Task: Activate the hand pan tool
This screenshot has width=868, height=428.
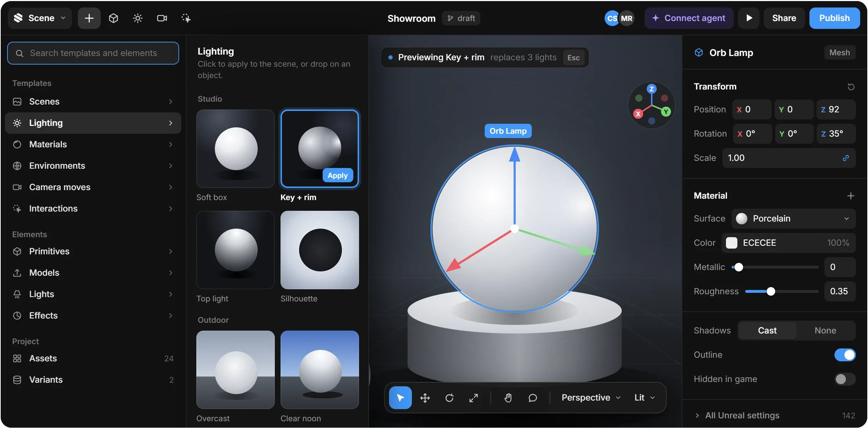Action: [x=508, y=398]
